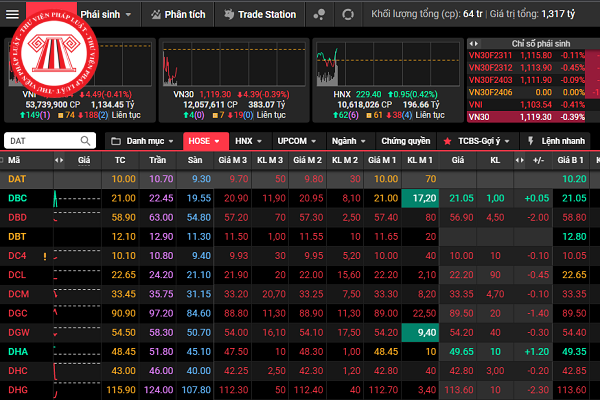Click the folder icon in Danh mục
This screenshot has height=400, width=600.
pyautogui.click(x=116, y=141)
